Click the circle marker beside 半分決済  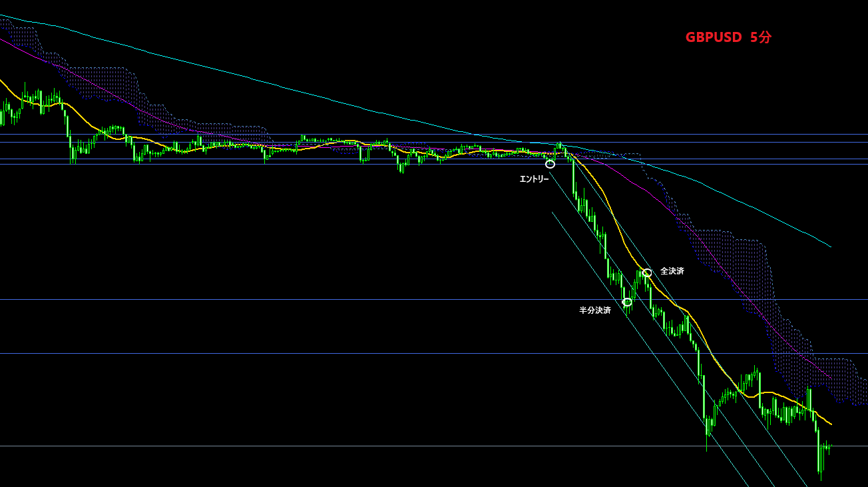(627, 302)
